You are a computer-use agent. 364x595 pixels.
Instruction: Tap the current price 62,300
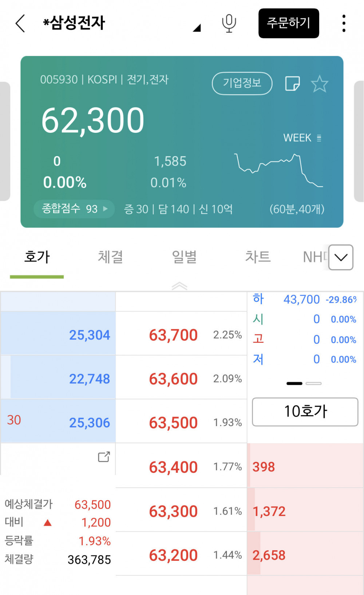[x=93, y=120]
